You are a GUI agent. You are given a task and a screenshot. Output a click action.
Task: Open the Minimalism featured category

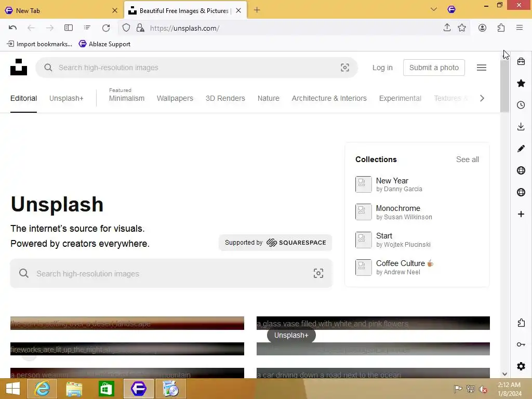[127, 98]
